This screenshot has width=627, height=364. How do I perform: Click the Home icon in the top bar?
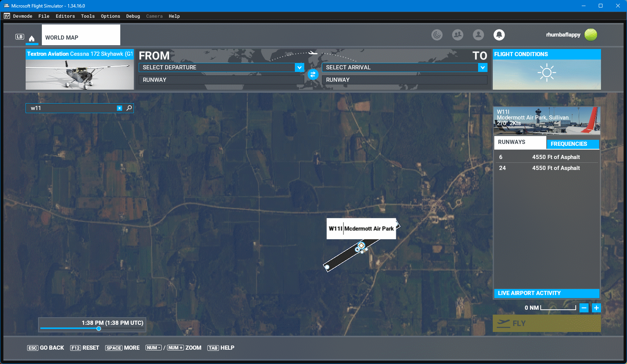[32, 38]
